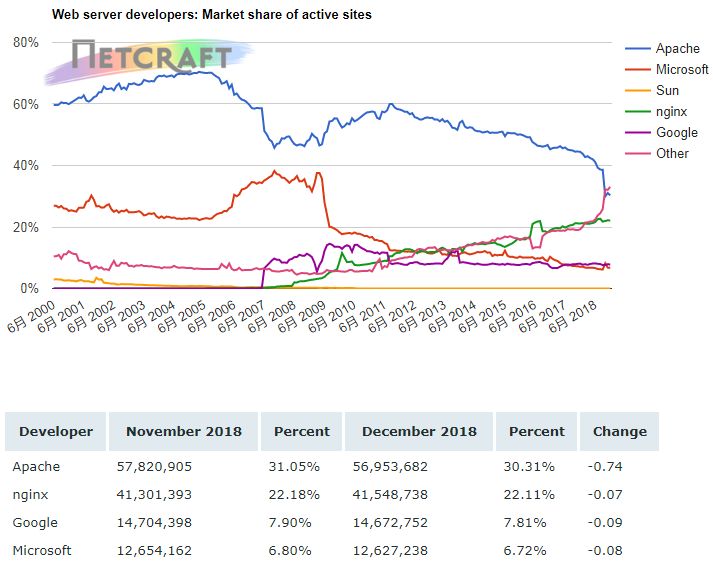Click the Apache blue legend swatch
The image size is (713, 570).
(x=637, y=49)
